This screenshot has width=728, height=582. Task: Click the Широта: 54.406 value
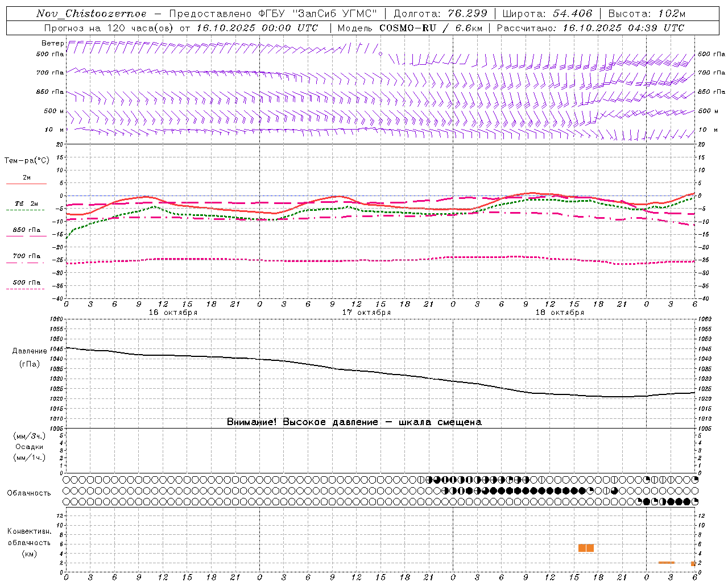[547, 14]
